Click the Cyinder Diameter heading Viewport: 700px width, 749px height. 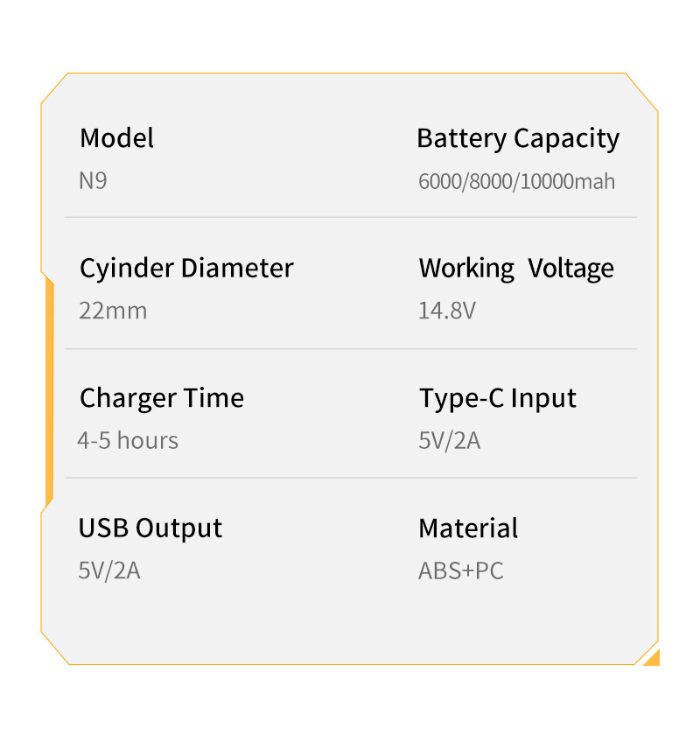pos(186,268)
